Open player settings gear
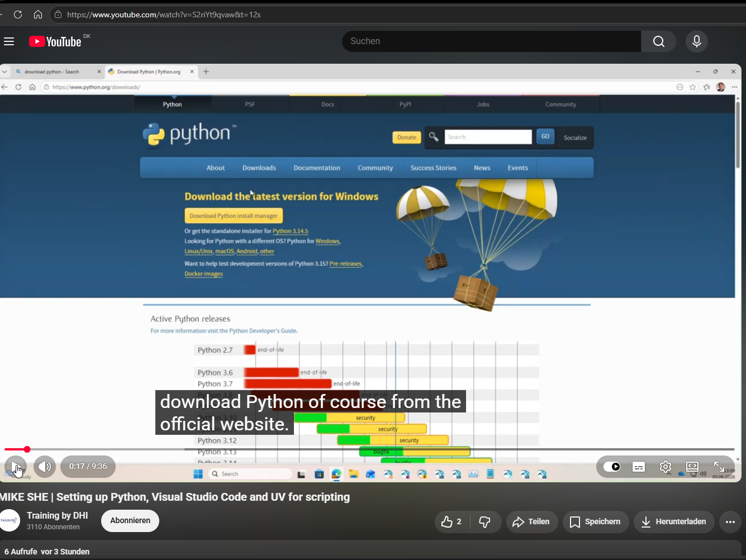 click(665, 467)
